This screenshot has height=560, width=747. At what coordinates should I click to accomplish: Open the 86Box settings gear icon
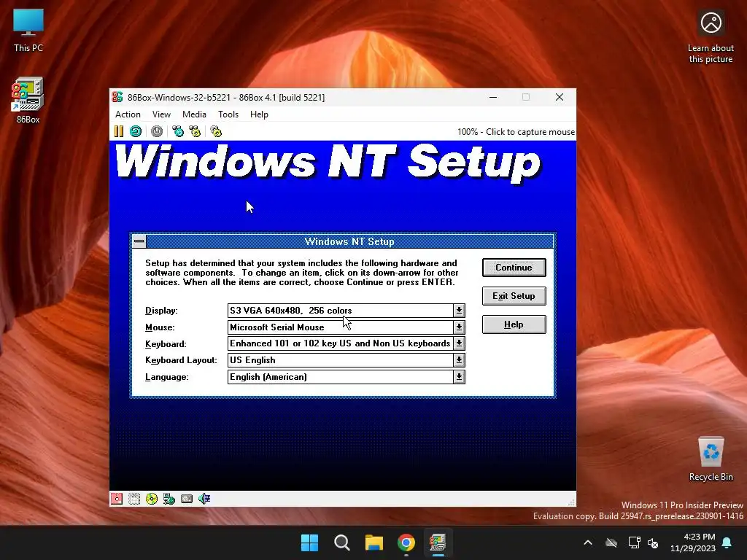pos(216,131)
